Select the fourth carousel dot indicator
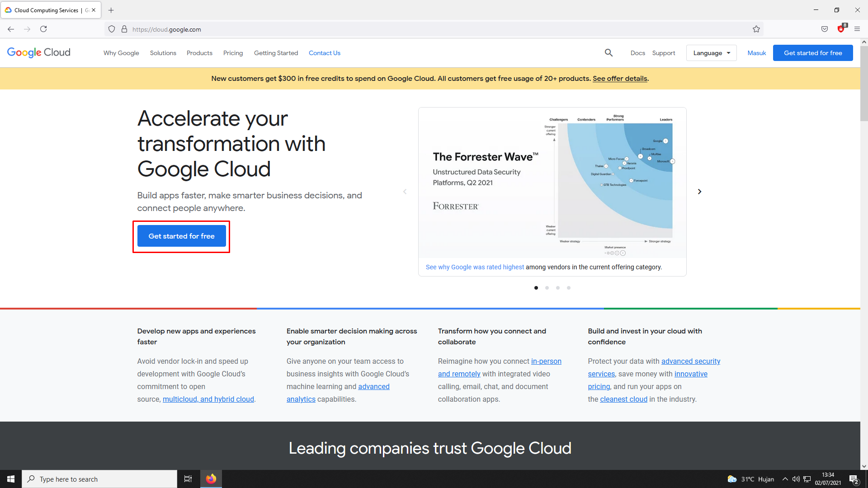Image resolution: width=868 pixels, height=488 pixels. tap(569, 288)
